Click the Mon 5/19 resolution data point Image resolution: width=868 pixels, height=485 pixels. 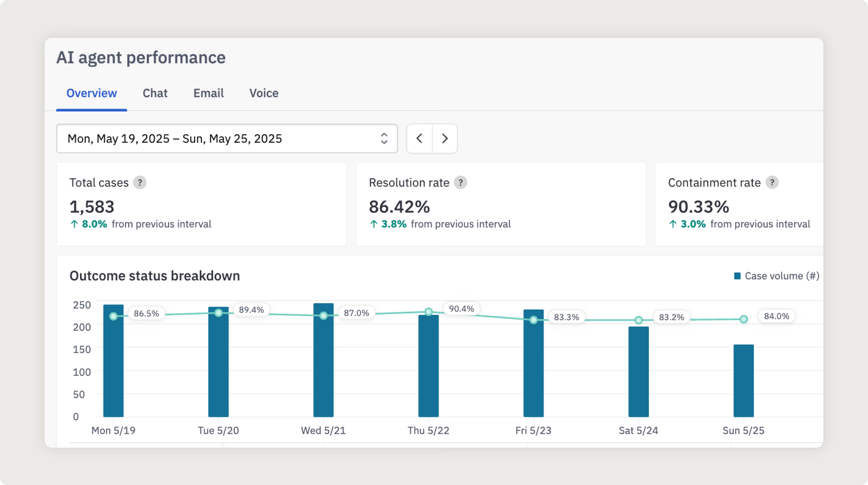(113, 316)
